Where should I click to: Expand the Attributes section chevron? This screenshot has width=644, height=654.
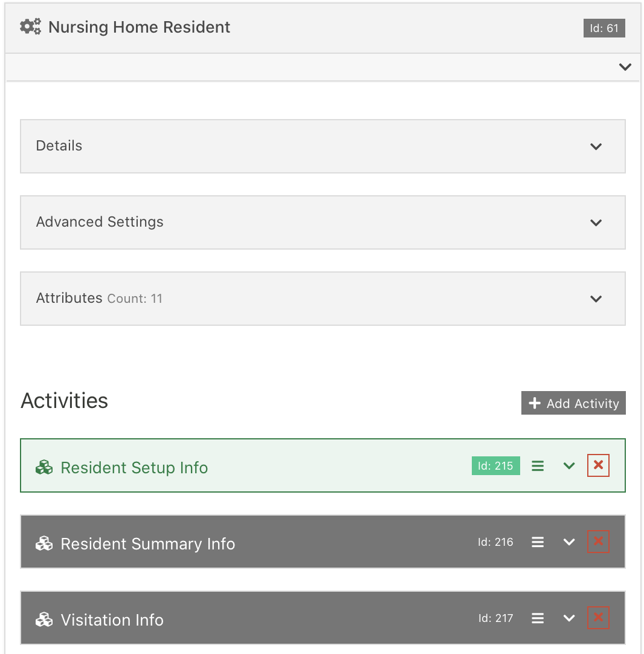click(596, 299)
